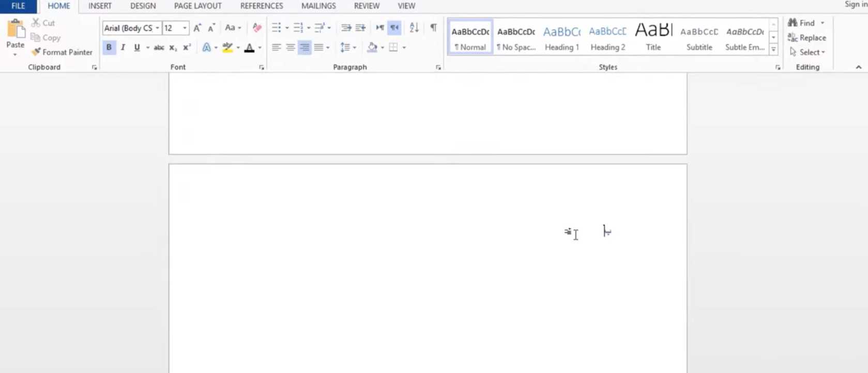Image resolution: width=868 pixels, height=373 pixels.
Task: Switch to the REVIEW tab
Action: [x=367, y=6]
